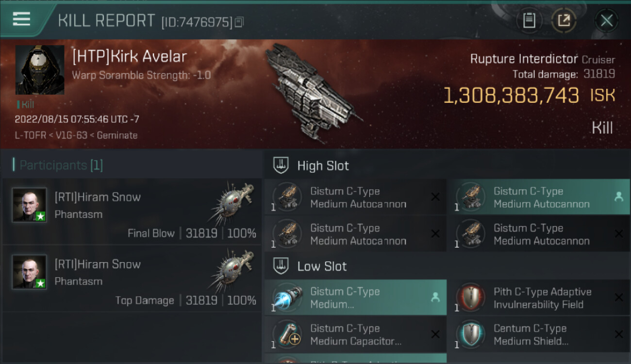Image resolution: width=631 pixels, height=364 pixels.
Task: Close the kill report window
Action: click(x=606, y=20)
